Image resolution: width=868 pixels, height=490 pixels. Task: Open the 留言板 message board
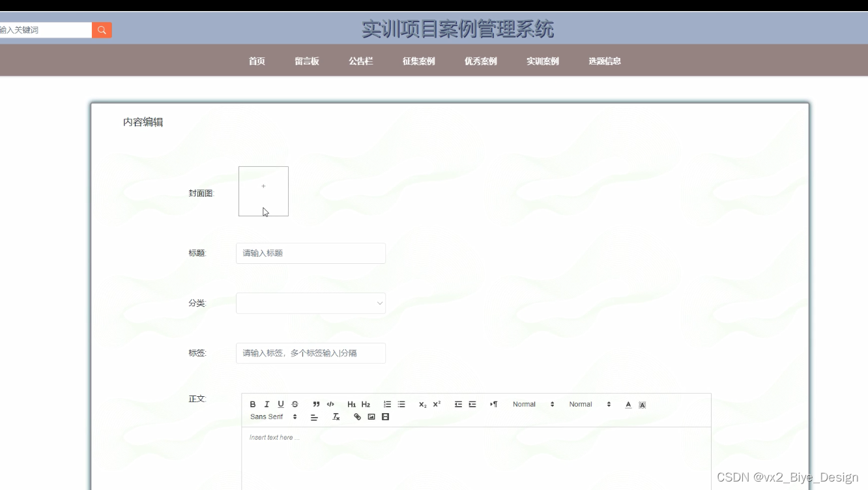click(307, 61)
